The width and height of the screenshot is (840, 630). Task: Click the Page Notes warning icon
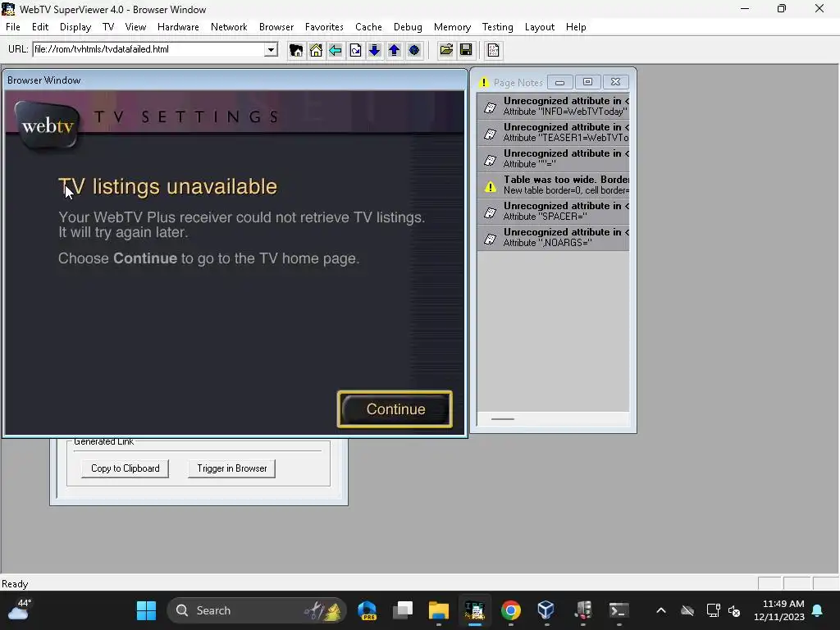[x=484, y=83]
